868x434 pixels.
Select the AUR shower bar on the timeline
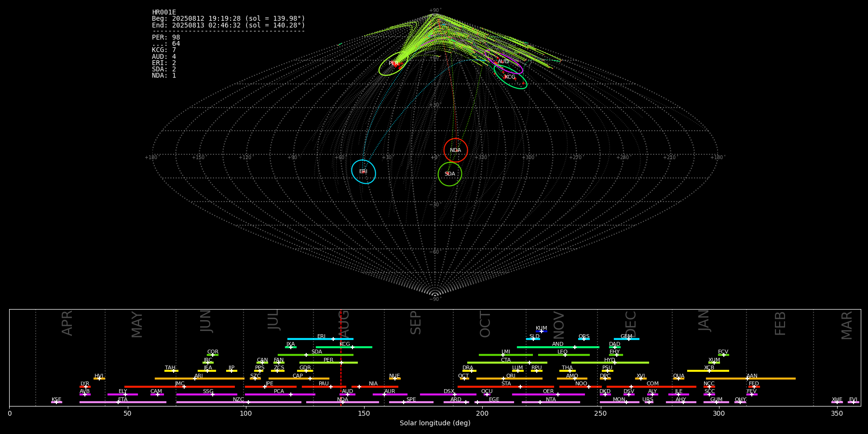pyautogui.click(x=390, y=394)
